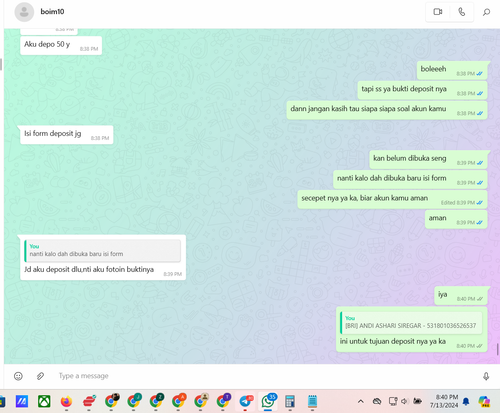This screenshot has width=500, height=413.
Task: Start a voice call with boim10
Action: click(462, 12)
